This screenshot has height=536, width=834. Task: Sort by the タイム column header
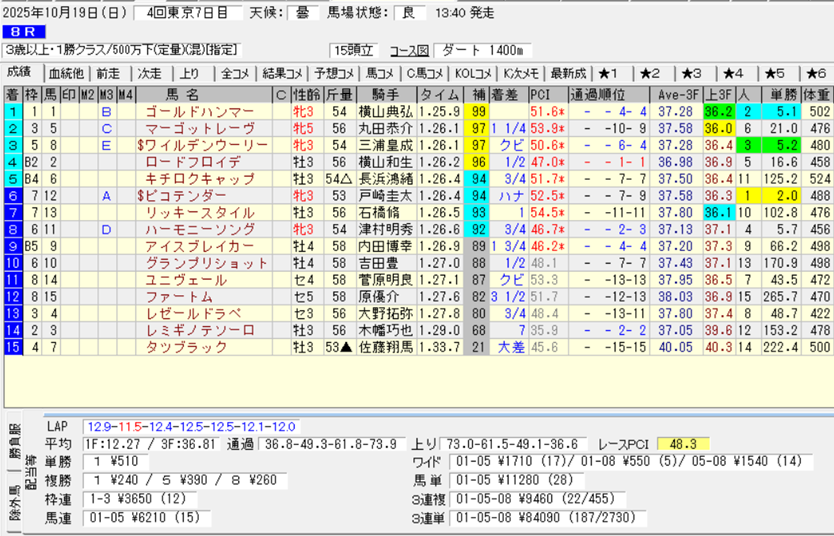point(439,94)
